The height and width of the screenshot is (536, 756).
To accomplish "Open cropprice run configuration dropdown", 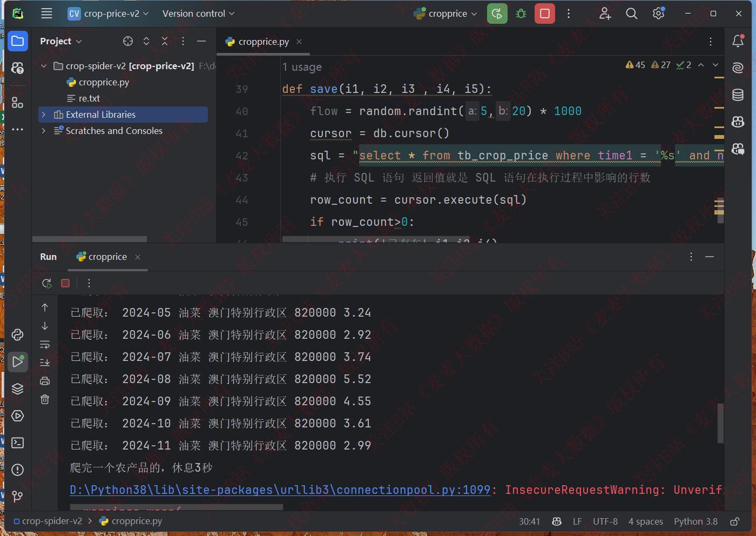I will click(x=446, y=14).
